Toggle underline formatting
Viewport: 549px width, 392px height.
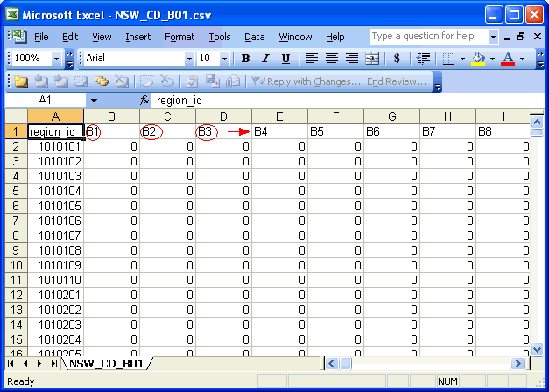click(285, 59)
